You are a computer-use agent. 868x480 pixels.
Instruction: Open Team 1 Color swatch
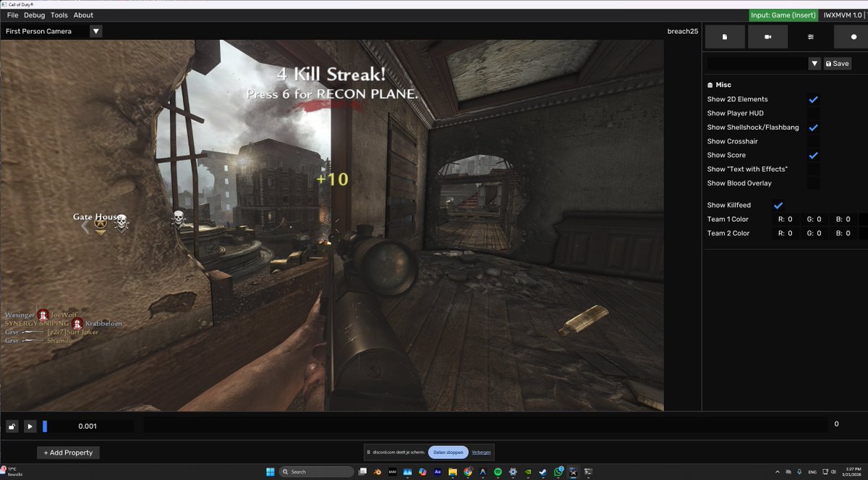864,219
